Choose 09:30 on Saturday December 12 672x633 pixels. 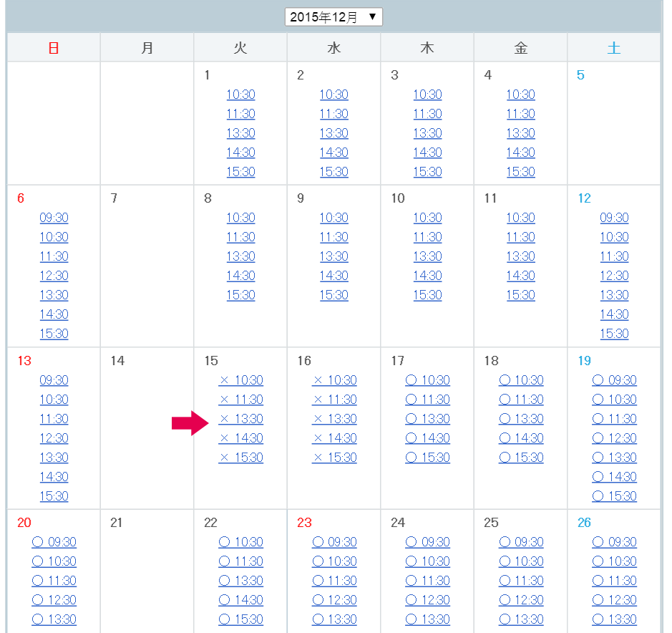(614, 218)
